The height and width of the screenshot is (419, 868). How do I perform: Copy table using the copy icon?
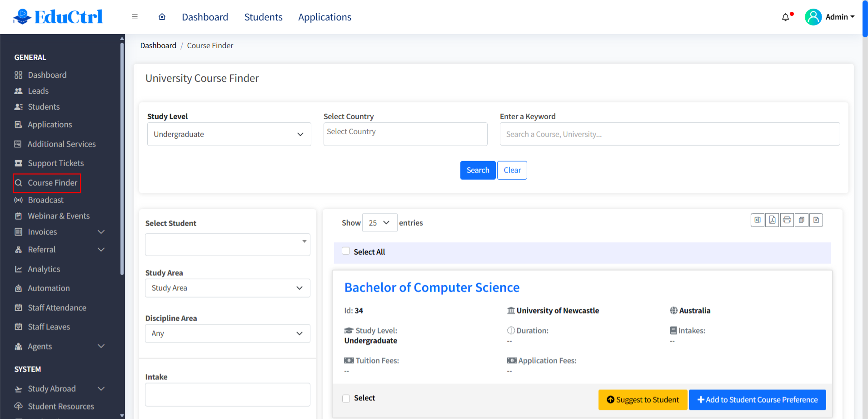[802, 220]
